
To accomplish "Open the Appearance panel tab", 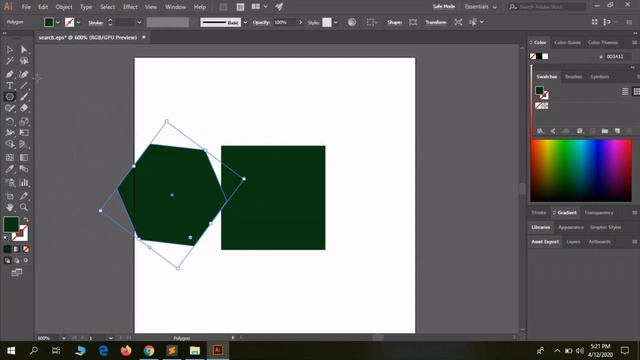I will tap(571, 227).
